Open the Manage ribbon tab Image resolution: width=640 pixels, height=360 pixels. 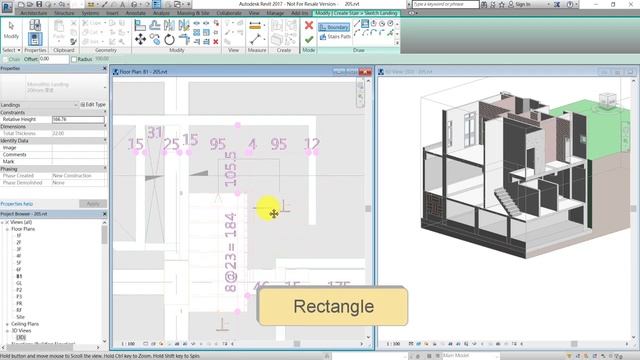point(275,13)
